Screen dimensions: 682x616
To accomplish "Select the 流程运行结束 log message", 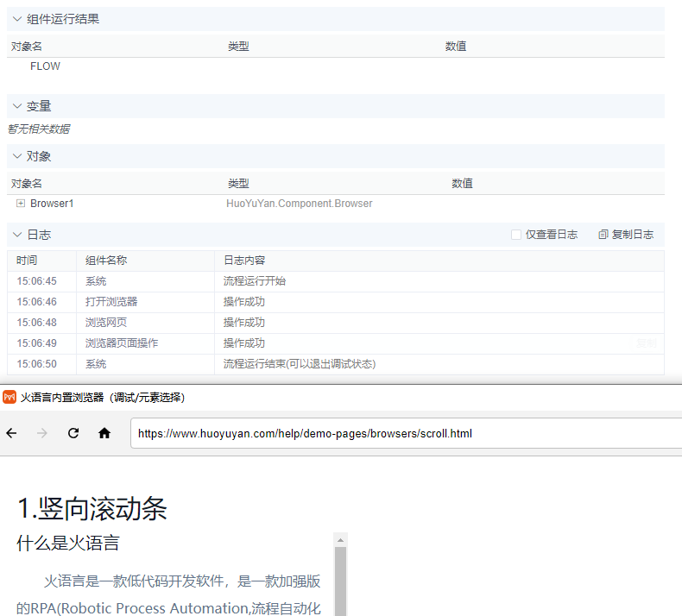I will click(300, 364).
